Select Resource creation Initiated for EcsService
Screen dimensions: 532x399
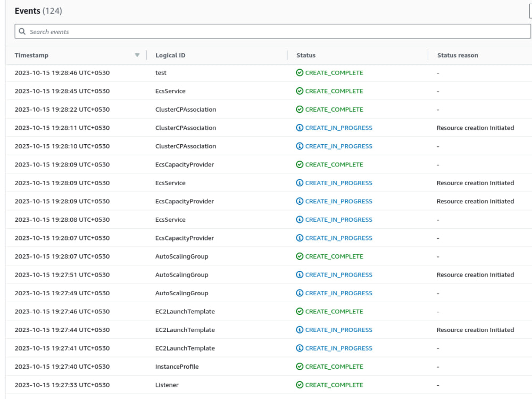[x=475, y=183]
